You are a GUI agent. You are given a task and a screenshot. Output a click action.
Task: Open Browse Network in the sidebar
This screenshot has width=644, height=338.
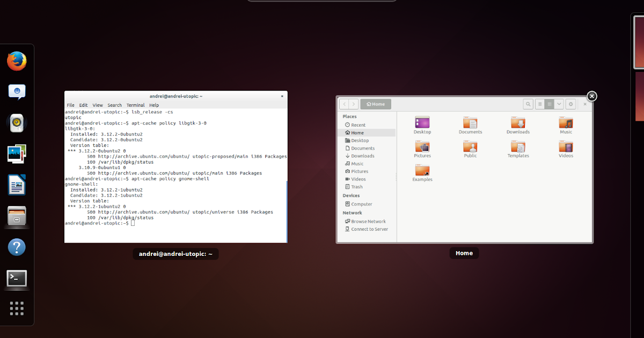point(365,221)
